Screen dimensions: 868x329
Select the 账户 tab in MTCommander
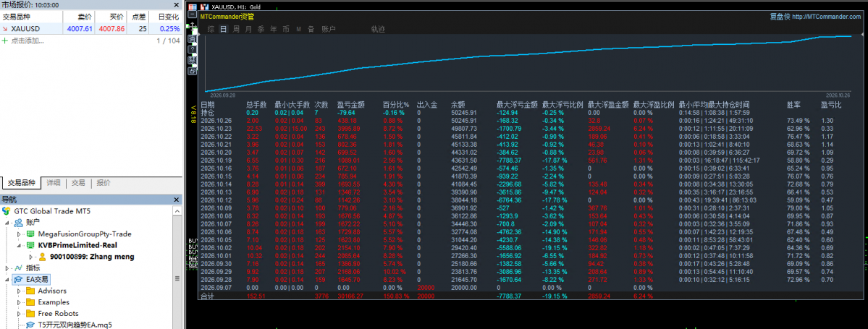[329, 30]
